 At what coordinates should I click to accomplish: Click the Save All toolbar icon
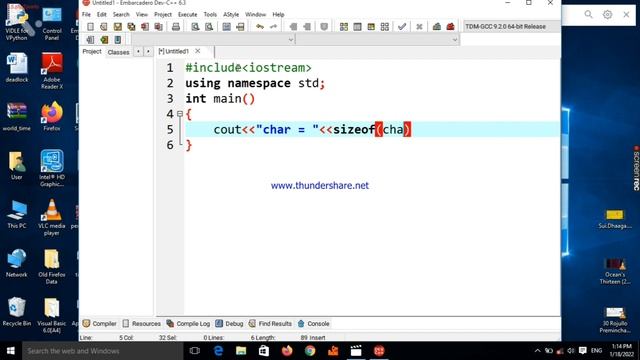pyautogui.click(x=131, y=27)
